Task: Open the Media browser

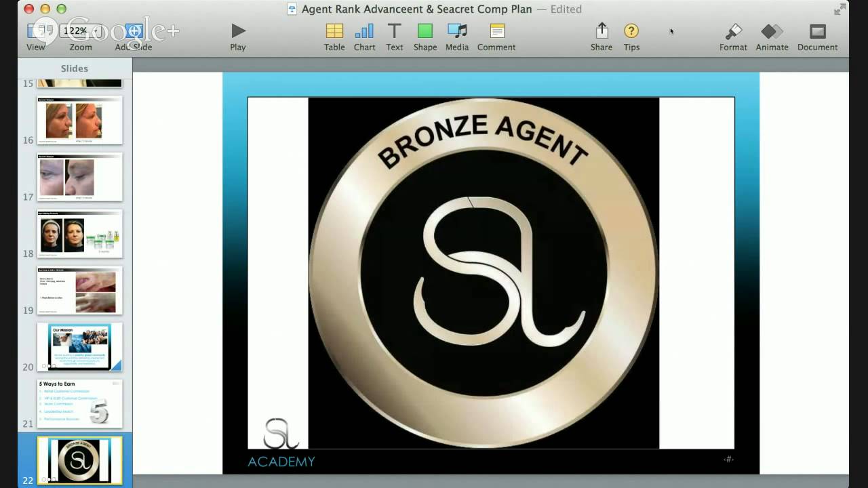Action: (457, 37)
